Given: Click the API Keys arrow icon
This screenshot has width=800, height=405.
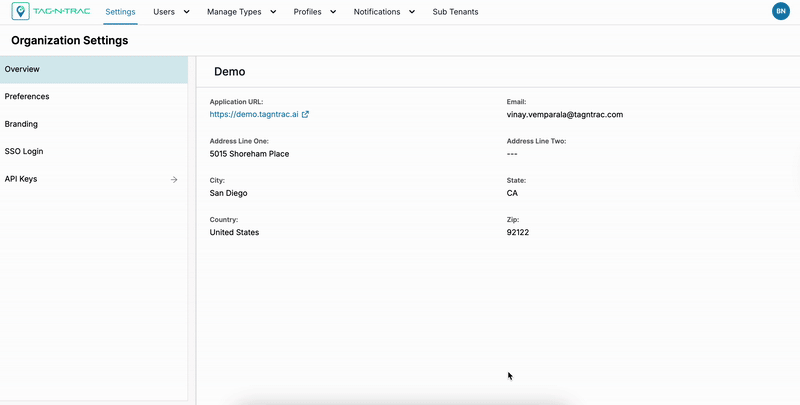Looking at the screenshot, I should pyautogui.click(x=174, y=180).
